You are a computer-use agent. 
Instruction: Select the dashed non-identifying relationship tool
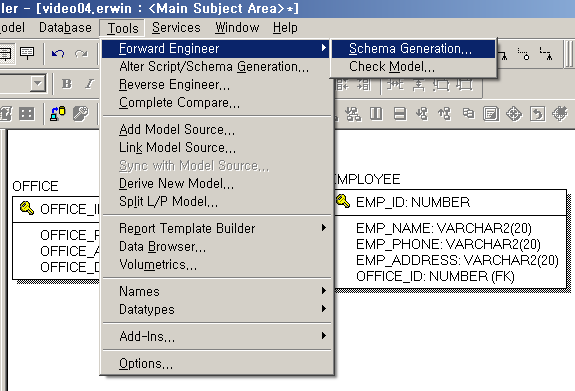[x=546, y=54]
